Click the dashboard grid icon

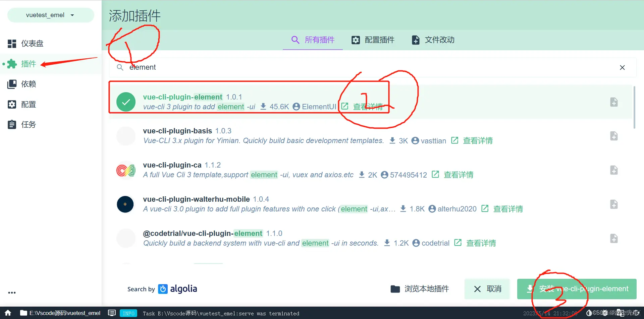point(12,44)
